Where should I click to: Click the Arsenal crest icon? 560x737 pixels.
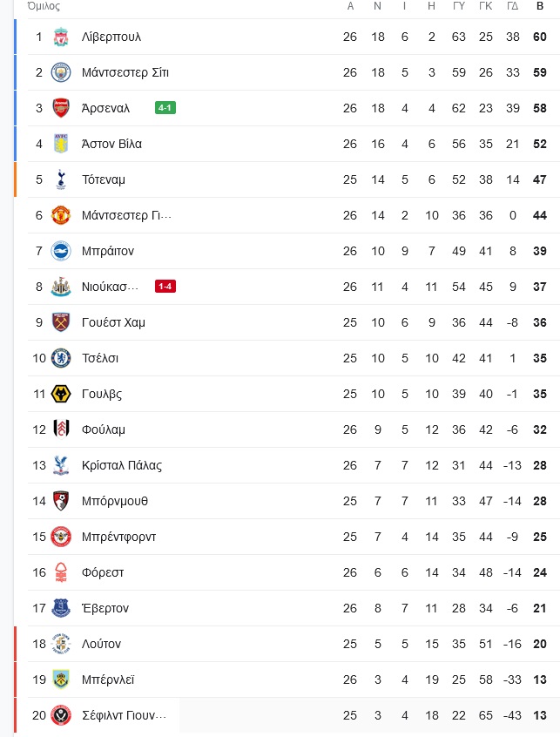click(x=60, y=108)
